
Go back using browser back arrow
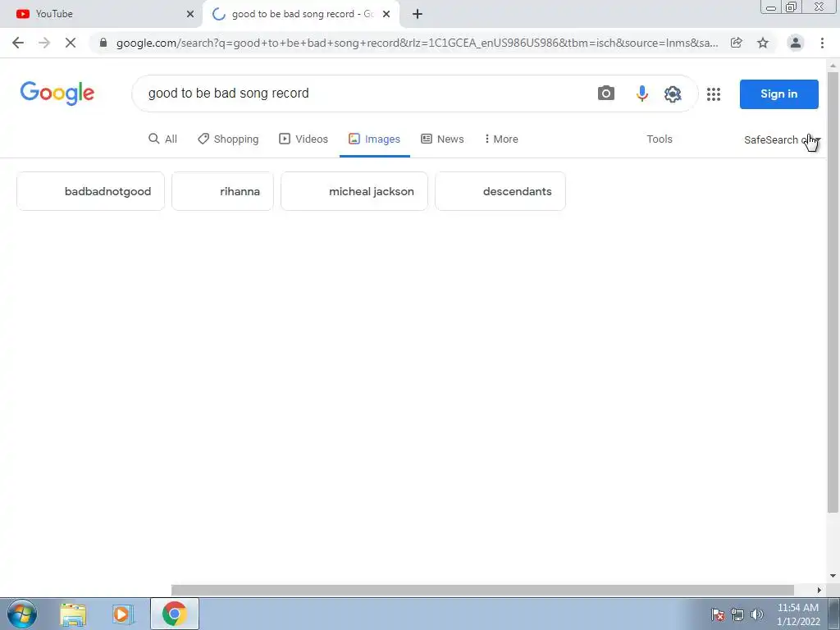click(x=18, y=43)
